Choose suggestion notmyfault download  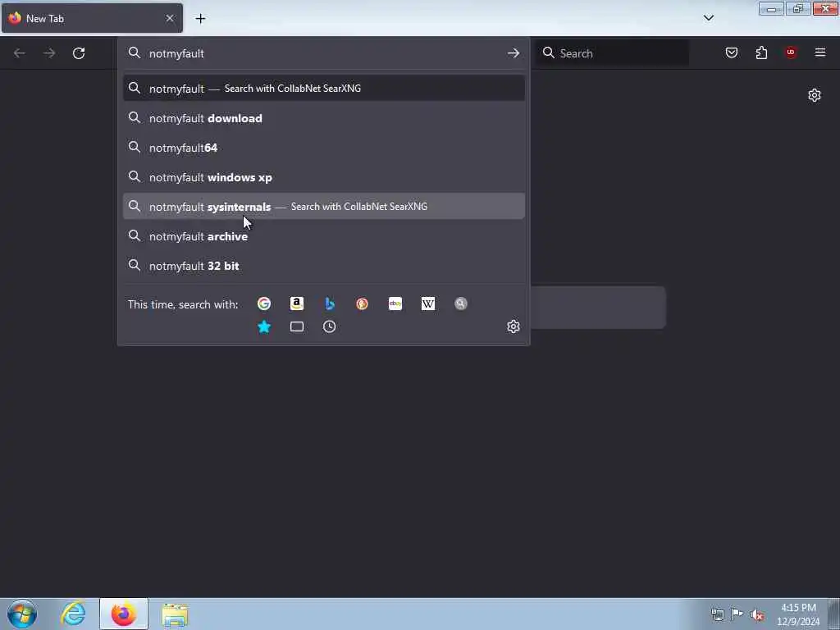click(x=323, y=118)
